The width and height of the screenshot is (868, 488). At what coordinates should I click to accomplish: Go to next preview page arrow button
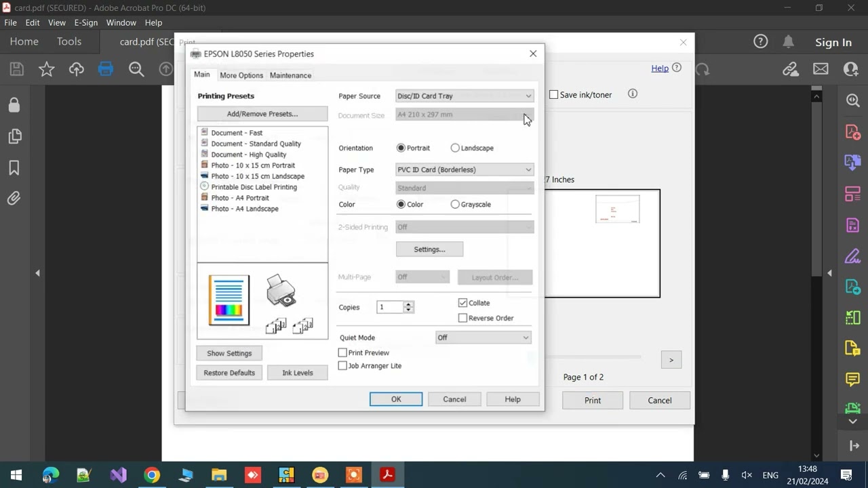point(671,360)
